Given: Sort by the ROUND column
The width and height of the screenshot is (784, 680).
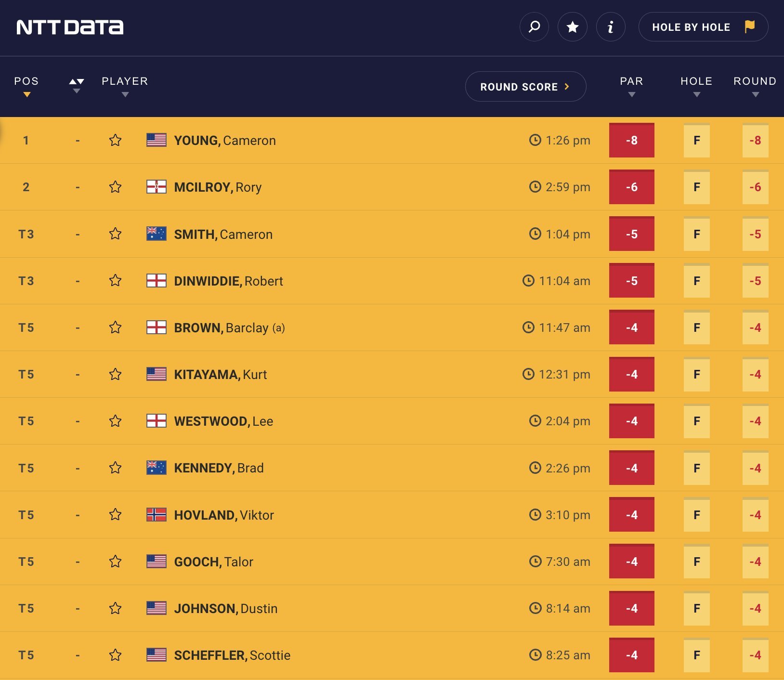Looking at the screenshot, I should click(x=755, y=87).
